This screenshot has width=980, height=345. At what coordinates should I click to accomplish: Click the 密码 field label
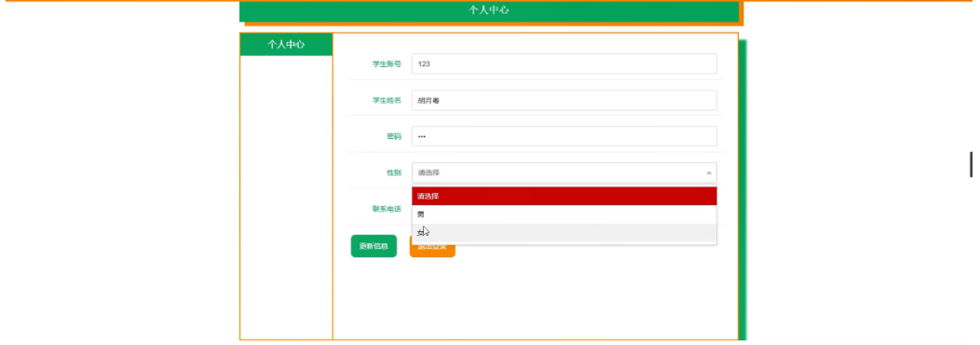click(394, 136)
